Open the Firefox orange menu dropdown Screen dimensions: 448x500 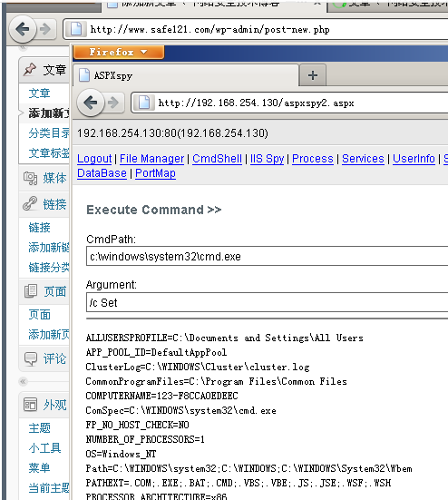[x=119, y=52]
